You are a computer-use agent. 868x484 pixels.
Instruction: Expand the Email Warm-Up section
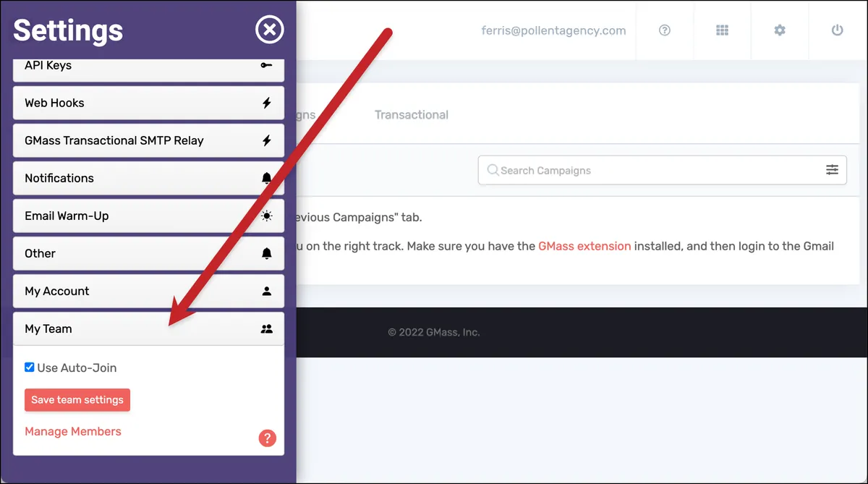point(148,216)
